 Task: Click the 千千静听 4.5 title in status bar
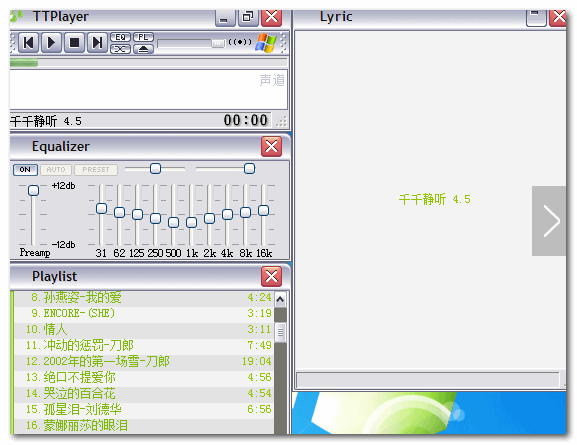coord(46,121)
